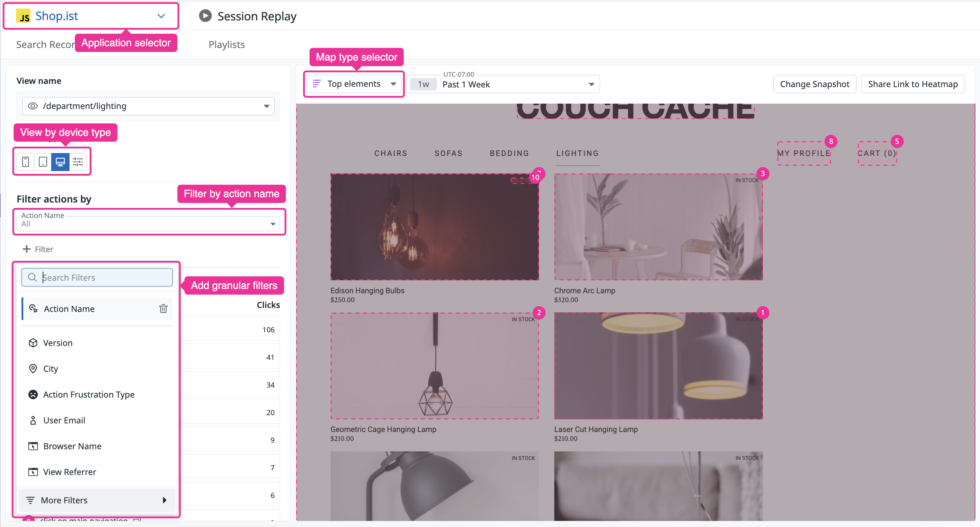Open the Shop.ist application selector

(91, 16)
